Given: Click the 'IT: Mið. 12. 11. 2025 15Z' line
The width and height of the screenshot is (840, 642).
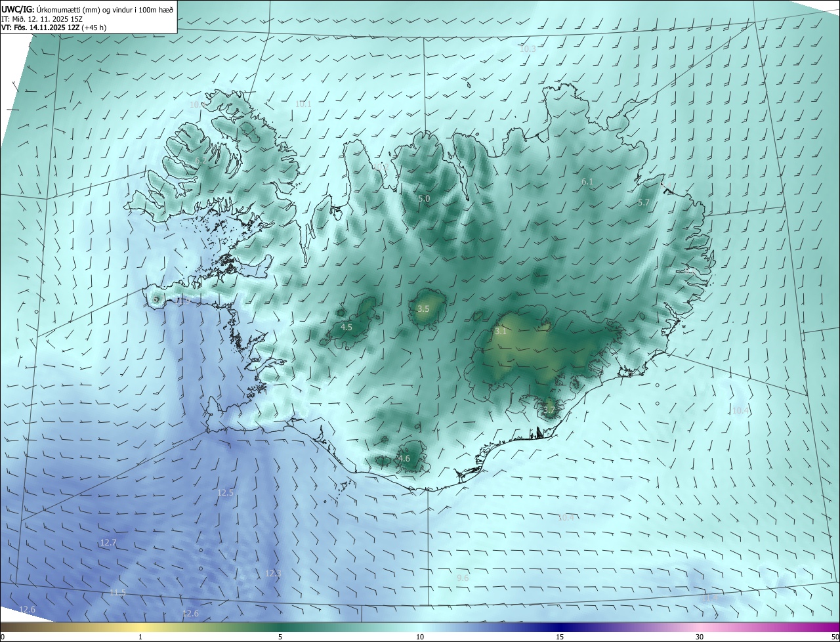Looking at the screenshot, I should [43, 18].
